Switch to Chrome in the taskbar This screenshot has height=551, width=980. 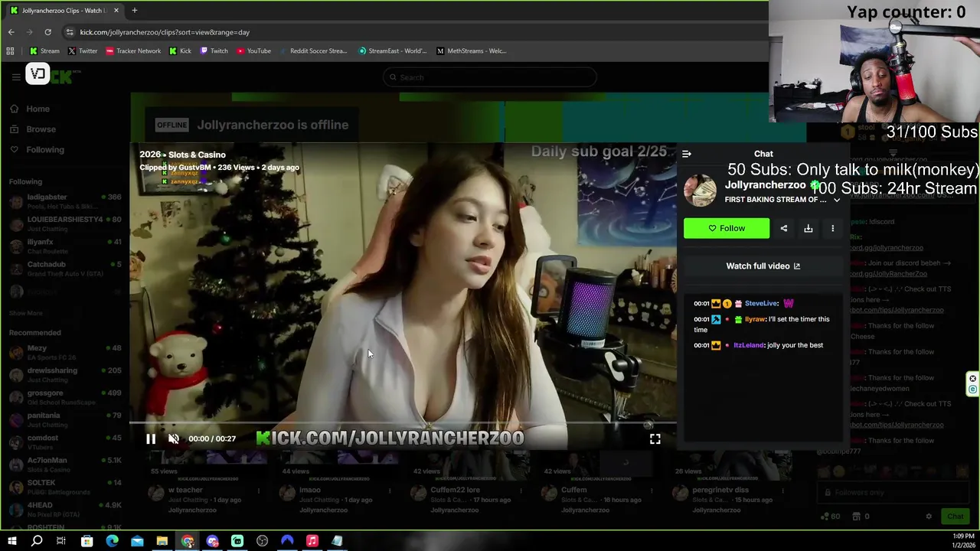point(188,541)
